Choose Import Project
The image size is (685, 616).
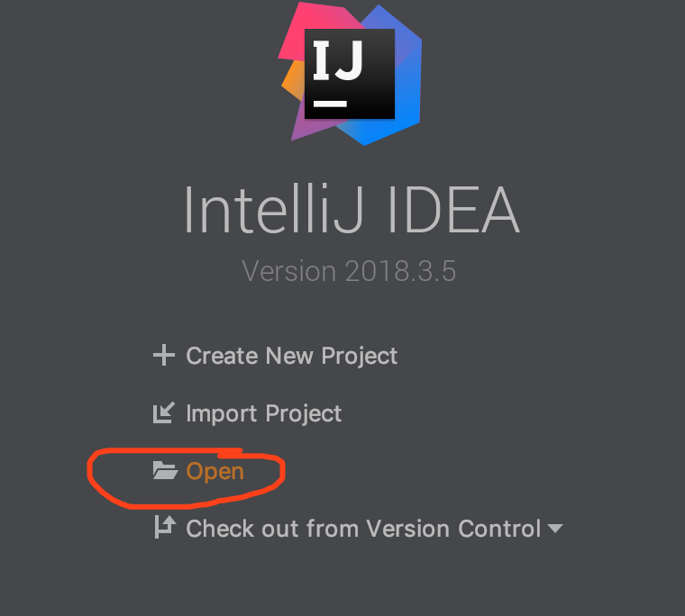(x=263, y=413)
